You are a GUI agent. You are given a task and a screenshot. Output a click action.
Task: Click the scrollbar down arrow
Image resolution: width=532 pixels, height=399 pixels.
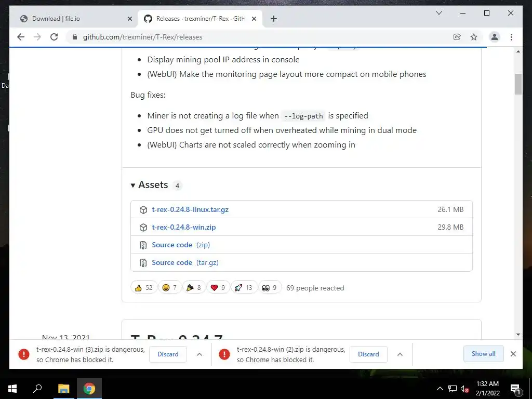coord(518,335)
